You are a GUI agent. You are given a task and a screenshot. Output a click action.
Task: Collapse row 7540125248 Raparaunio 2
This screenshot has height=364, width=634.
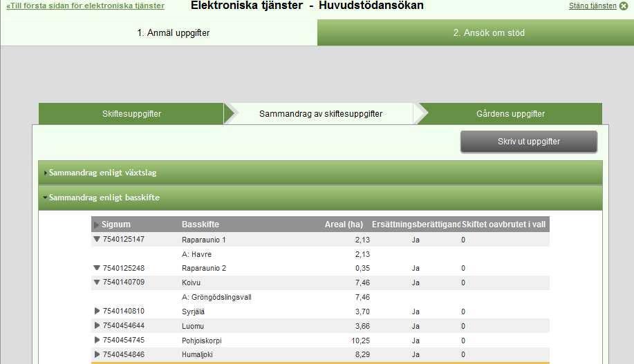click(x=97, y=268)
